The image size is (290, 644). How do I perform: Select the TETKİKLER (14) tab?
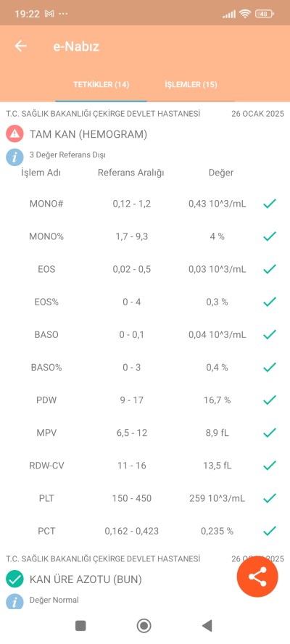(101, 85)
